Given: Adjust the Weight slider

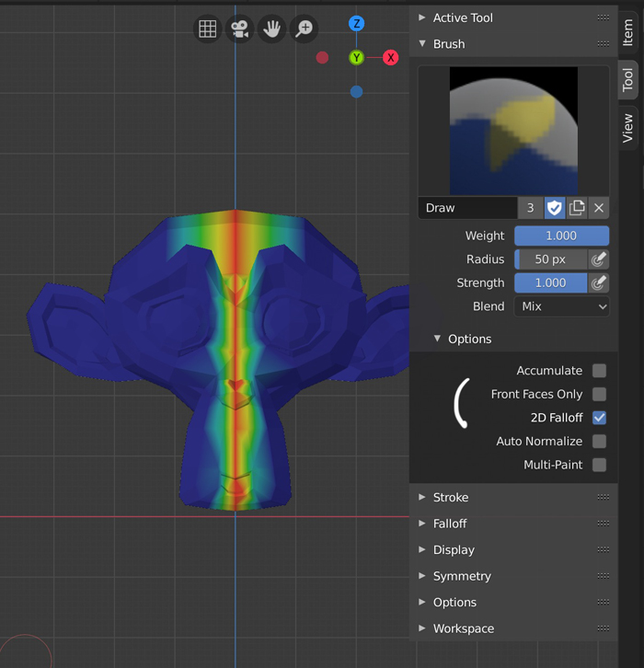Looking at the screenshot, I should coord(561,236).
